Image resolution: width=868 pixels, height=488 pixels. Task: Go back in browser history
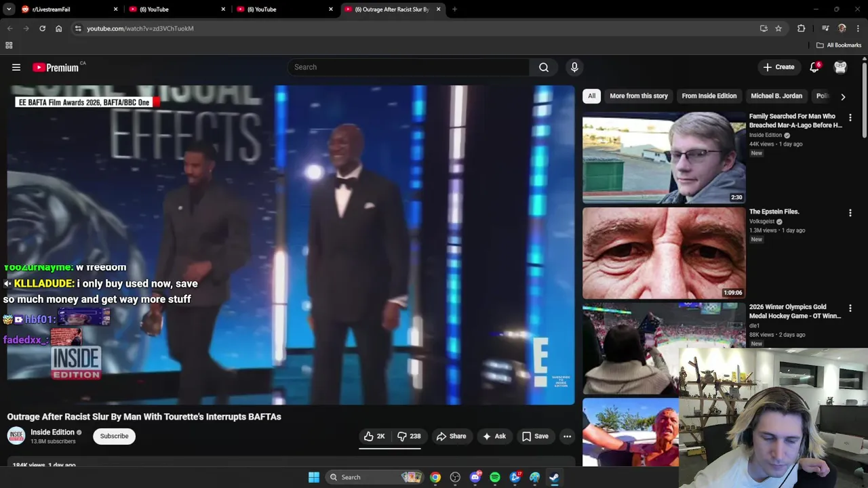tap(9, 28)
